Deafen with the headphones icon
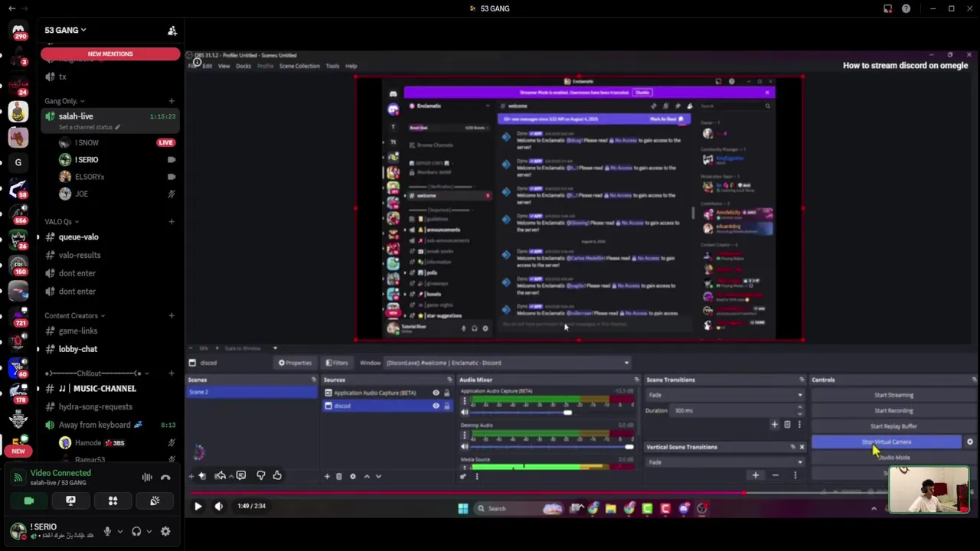Viewport: 980px width, 551px height. click(x=136, y=531)
